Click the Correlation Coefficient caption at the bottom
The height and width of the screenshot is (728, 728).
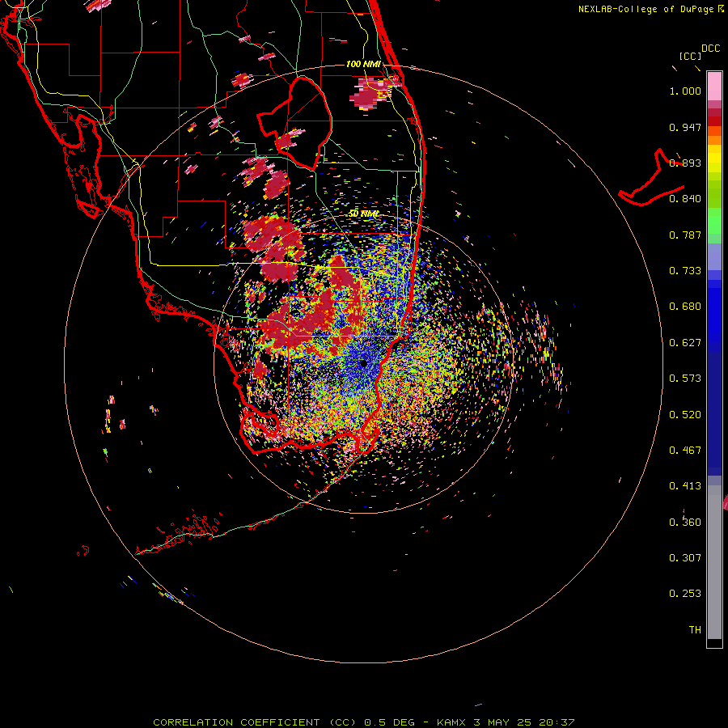point(363,722)
